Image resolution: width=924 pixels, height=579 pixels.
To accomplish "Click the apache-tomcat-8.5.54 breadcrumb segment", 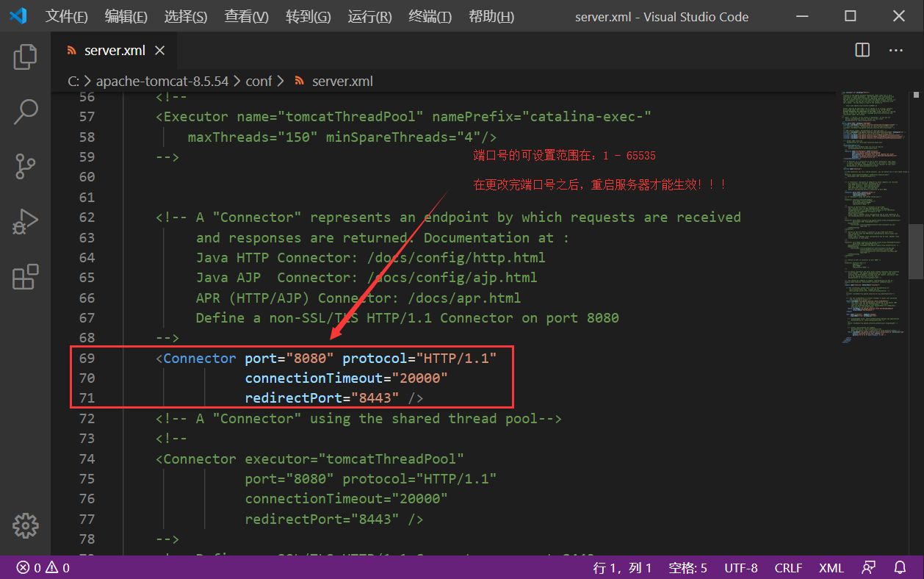I will (x=162, y=81).
